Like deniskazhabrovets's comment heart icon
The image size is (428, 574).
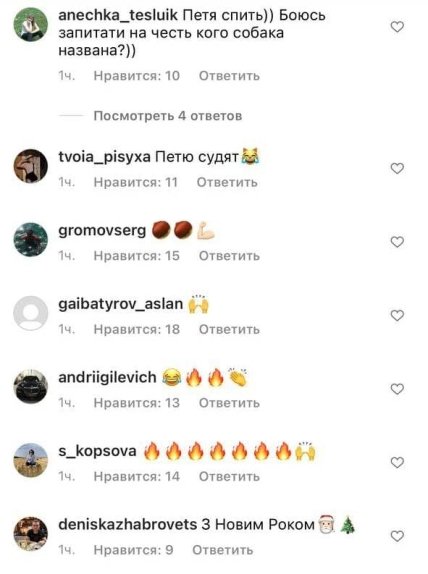click(x=397, y=536)
